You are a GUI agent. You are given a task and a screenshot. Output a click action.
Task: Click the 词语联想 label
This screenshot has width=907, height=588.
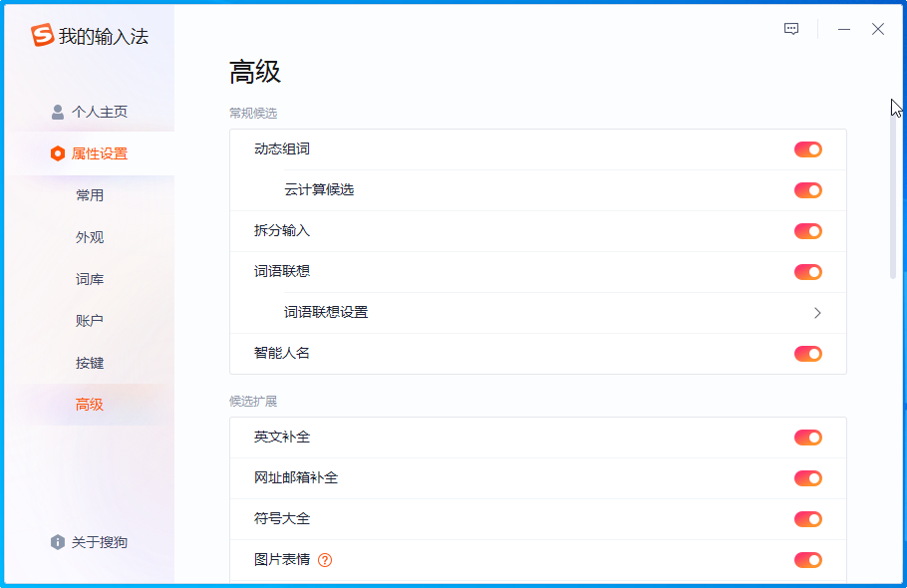pyautogui.click(x=282, y=271)
